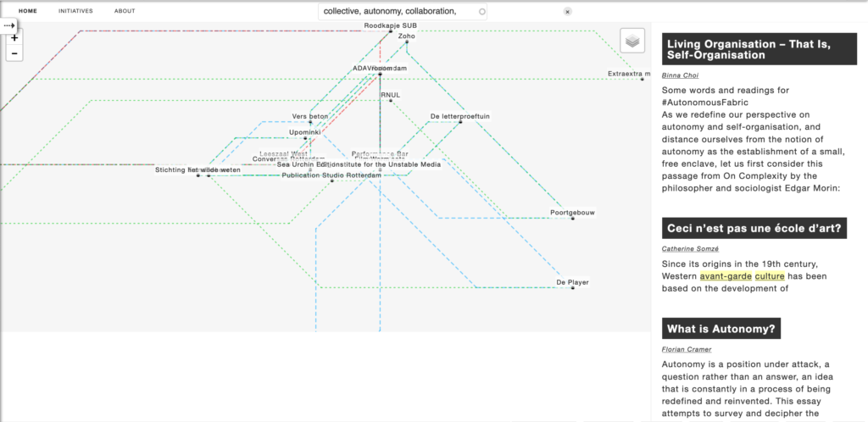
Task: Click the circle icon in search field
Action: tap(482, 12)
